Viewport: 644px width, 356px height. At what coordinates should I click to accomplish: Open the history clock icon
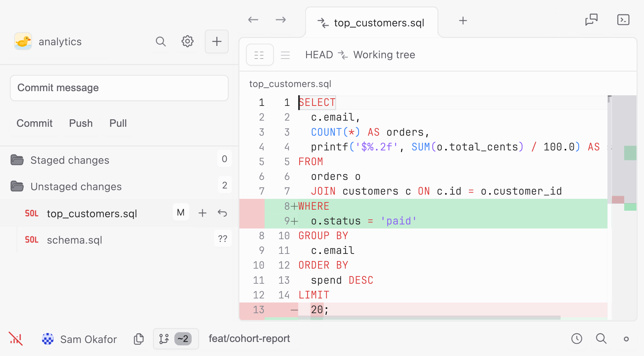coord(576,339)
